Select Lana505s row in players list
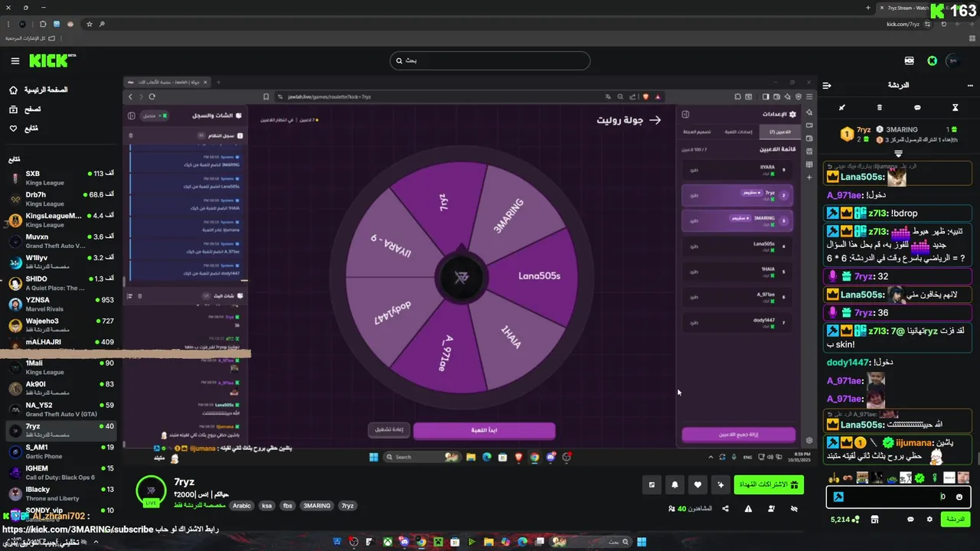The width and height of the screenshot is (980, 551). tap(737, 246)
